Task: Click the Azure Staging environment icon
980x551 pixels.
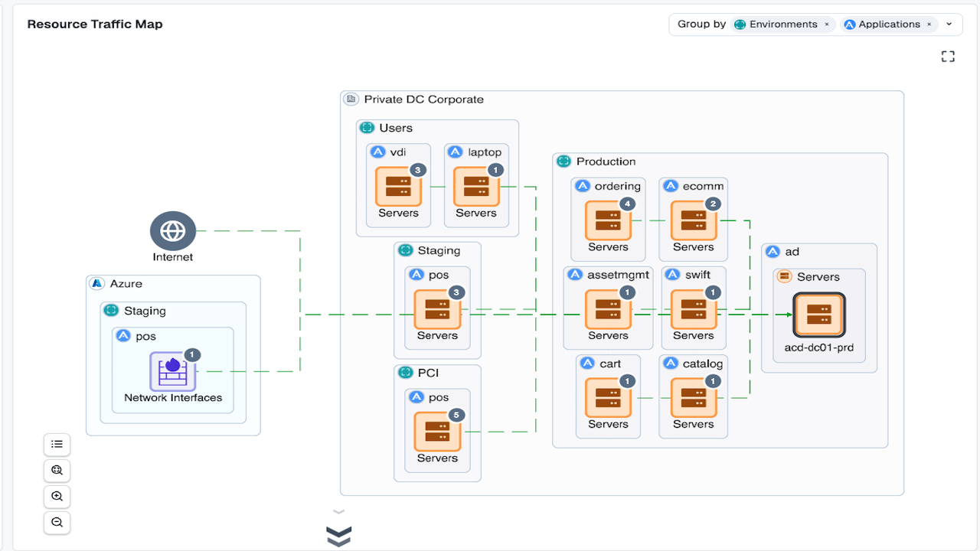Action: (111, 311)
